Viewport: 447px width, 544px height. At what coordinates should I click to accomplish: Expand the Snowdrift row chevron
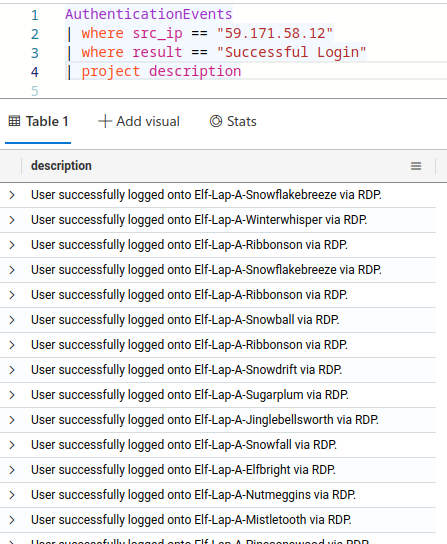[x=12, y=370]
